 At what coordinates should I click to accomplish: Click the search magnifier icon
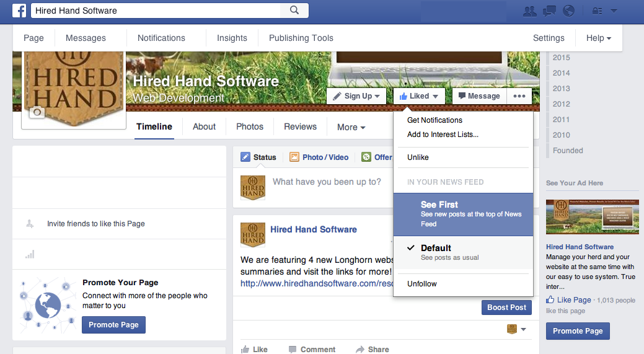294,11
